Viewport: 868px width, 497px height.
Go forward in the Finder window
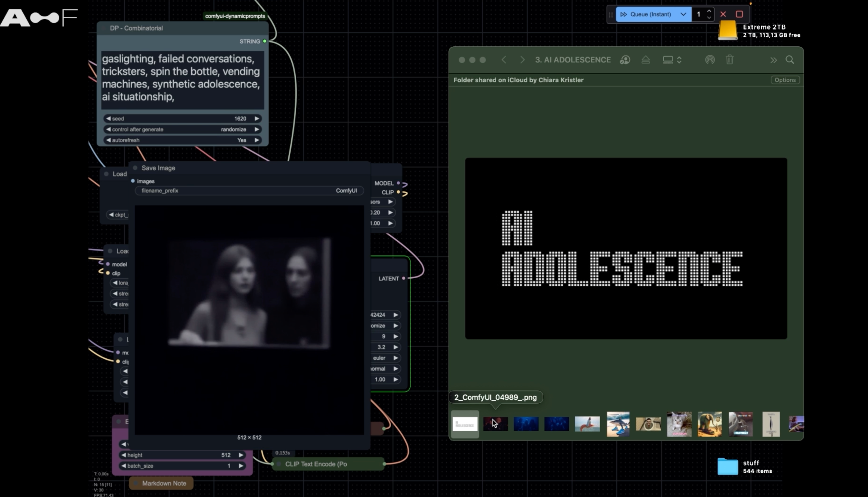522,60
